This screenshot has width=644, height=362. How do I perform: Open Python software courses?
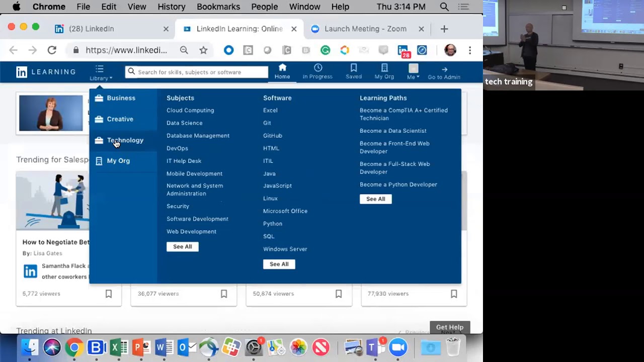tap(273, 224)
